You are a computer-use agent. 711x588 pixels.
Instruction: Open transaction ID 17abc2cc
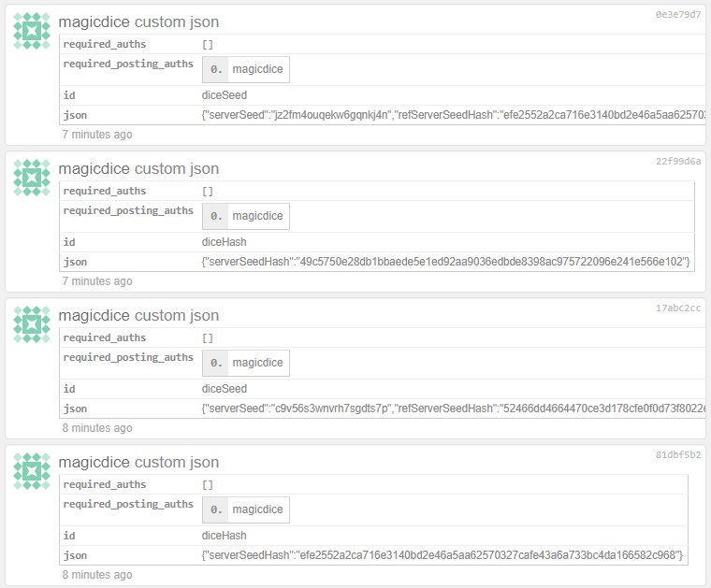pyautogui.click(x=678, y=308)
